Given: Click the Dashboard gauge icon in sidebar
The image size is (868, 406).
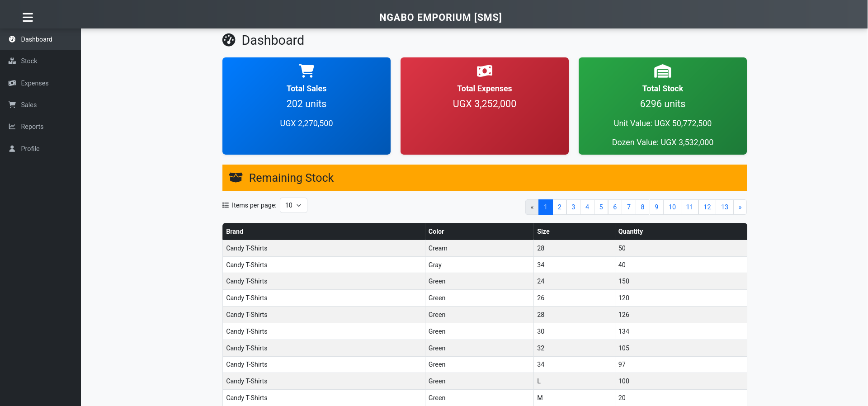Looking at the screenshot, I should pyautogui.click(x=12, y=39).
